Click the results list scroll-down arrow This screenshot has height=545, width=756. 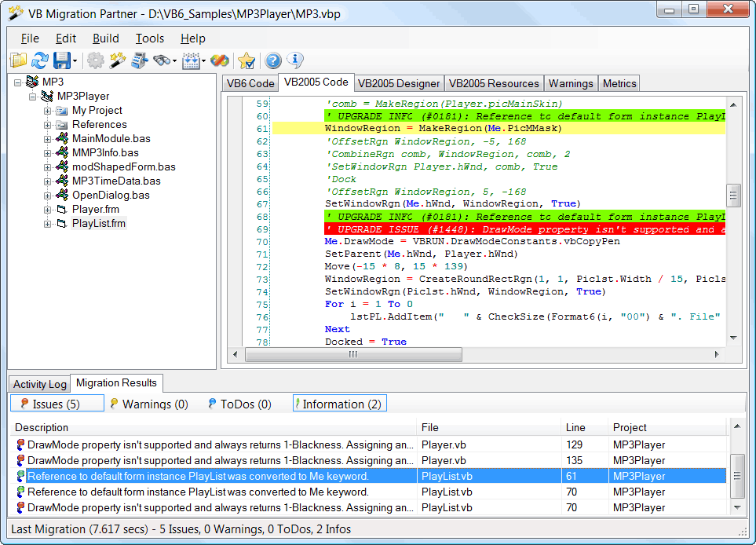pos(737,507)
